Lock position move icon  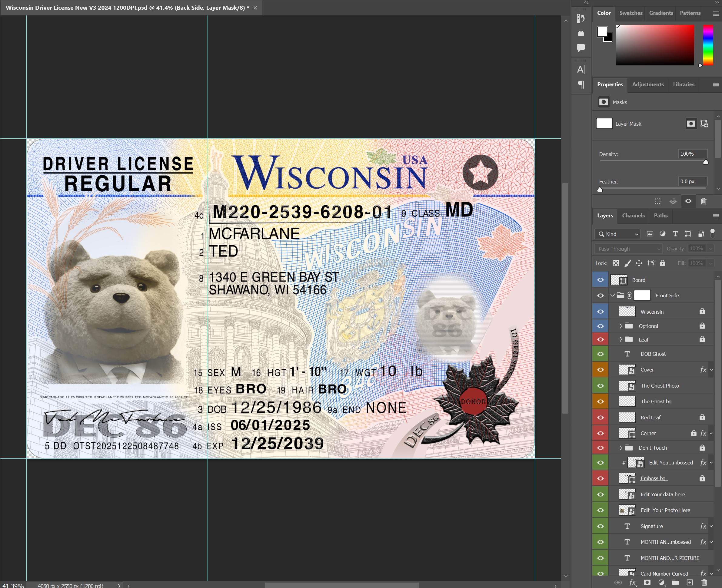pos(639,263)
